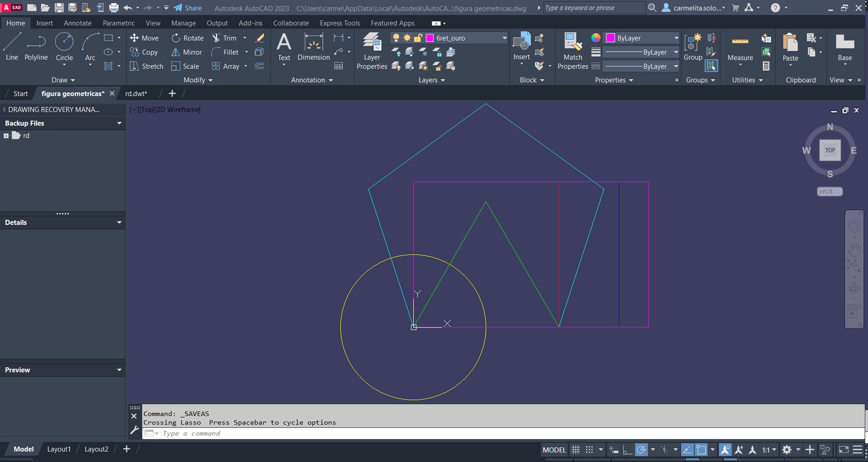Click the Share button
The image size is (868, 462).
[188, 8]
